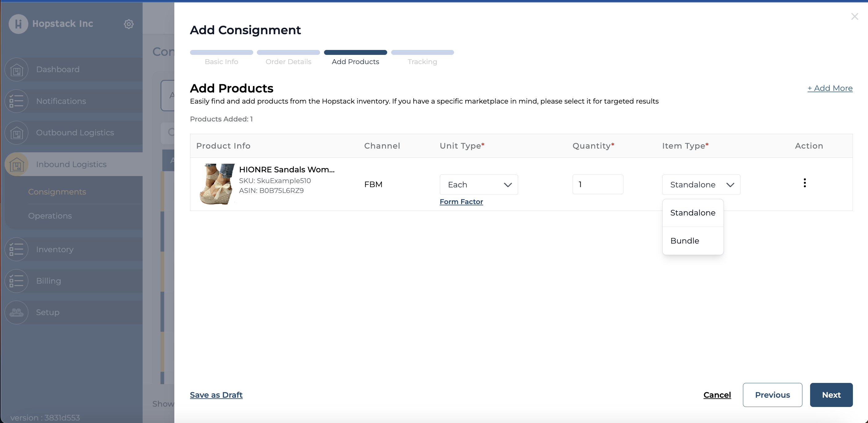Click the HIONRE Sandals product thumbnail
The height and width of the screenshot is (423, 868).
(x=217, y=184)
